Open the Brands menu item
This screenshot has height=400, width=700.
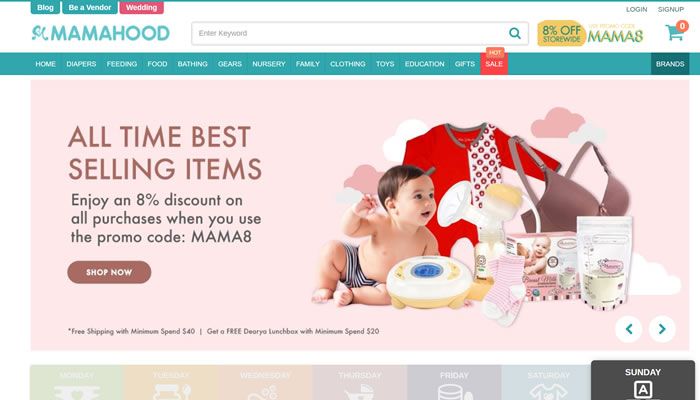point(670,64)
